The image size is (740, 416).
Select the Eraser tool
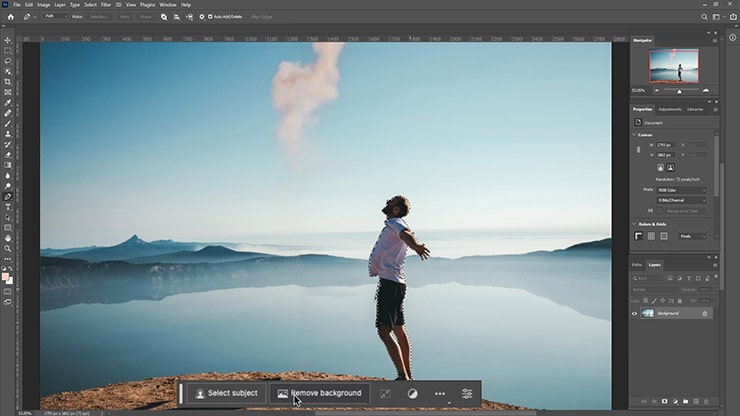pyautogui.click(x=8, y=155)
